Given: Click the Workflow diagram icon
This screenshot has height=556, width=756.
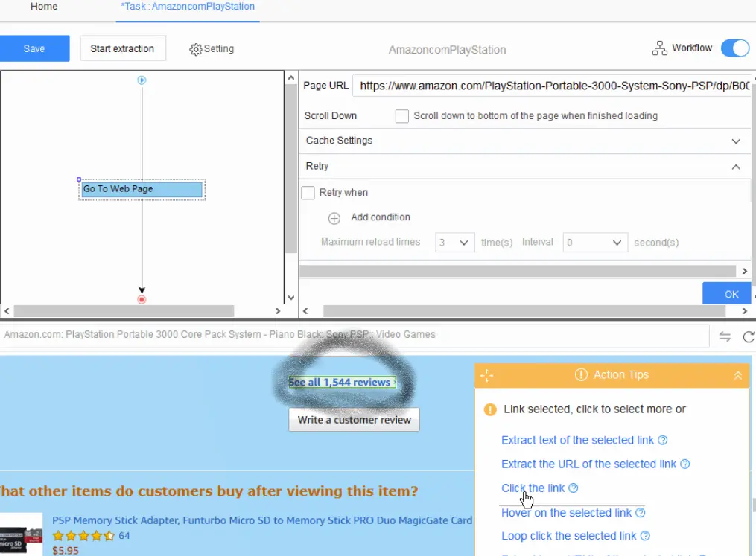Looking at the screenshot, I should (x=658, y=48).
